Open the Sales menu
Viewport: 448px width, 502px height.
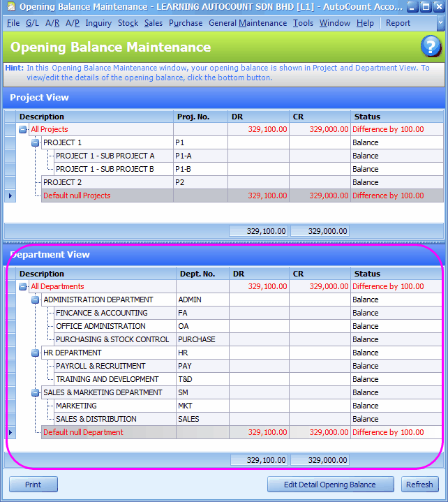[x=154, y=23]
